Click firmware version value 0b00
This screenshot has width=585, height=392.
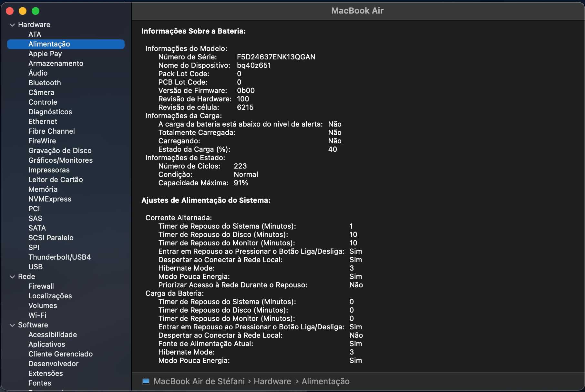246,91
